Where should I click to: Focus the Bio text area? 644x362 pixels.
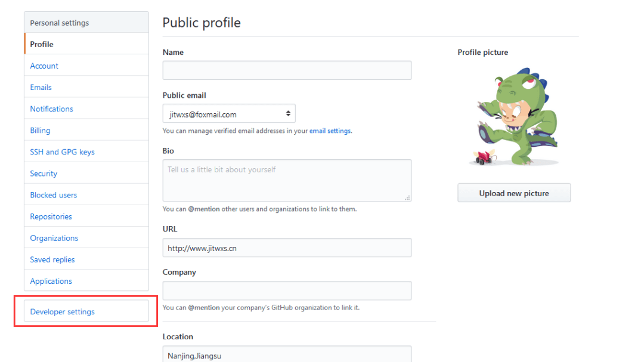coord(287,180)
